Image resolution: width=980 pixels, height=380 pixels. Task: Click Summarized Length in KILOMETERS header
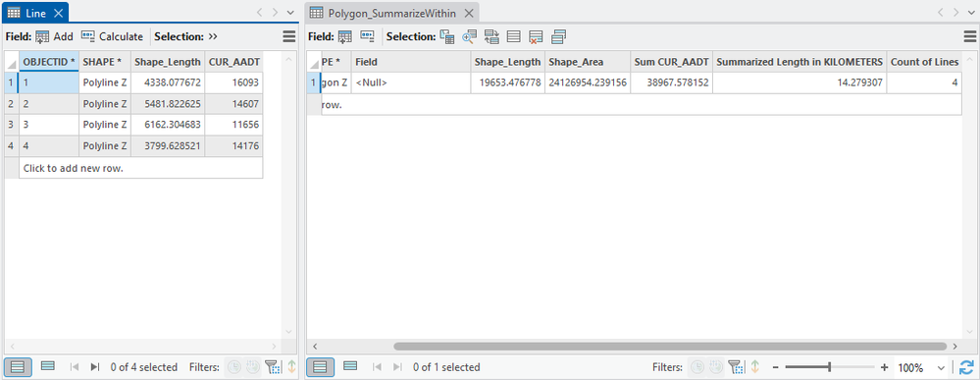(x=799, y=62)
